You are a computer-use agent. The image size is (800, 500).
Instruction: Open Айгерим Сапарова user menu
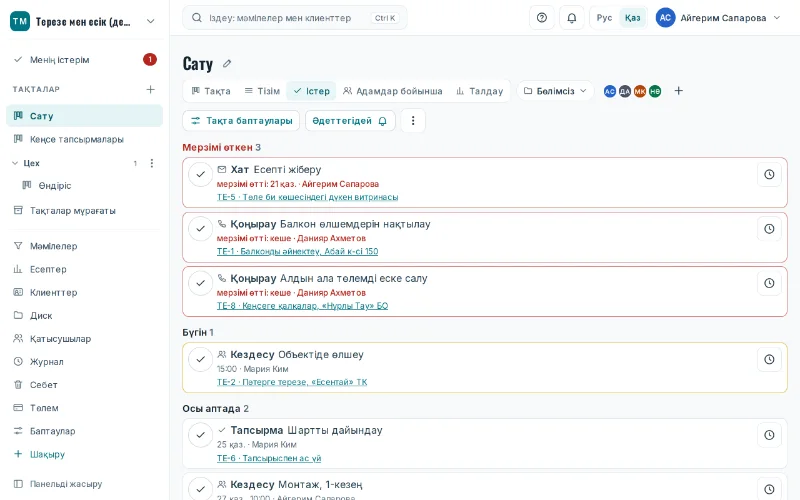(718, 18)
